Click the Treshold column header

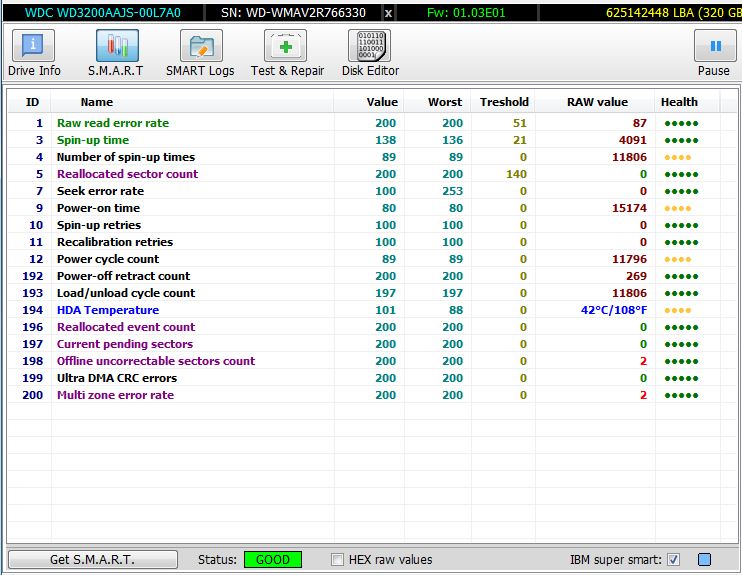click(x=504, y=102)
